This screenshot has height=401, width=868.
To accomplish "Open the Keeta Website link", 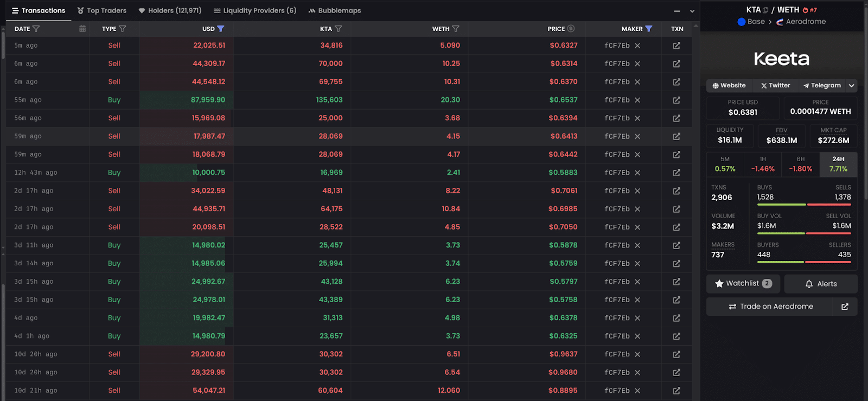I will (729, 86).
